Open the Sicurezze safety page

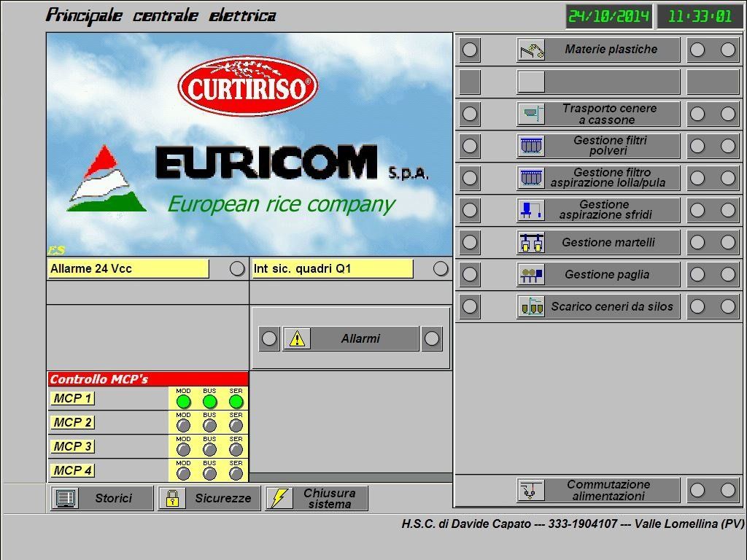point(209,498)
